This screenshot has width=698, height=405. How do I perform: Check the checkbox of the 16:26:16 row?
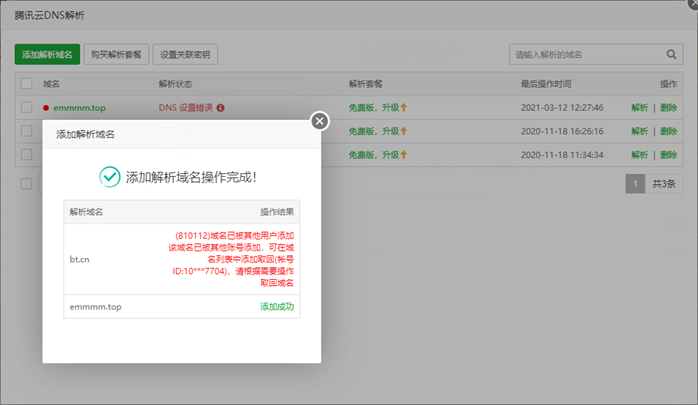coord(27,131)
